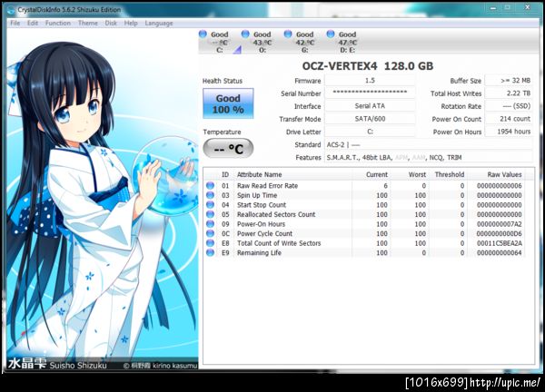Screen dimensions: 545x392
Task: Click the Drive Letter field showing C:
Action: (370, 132)
